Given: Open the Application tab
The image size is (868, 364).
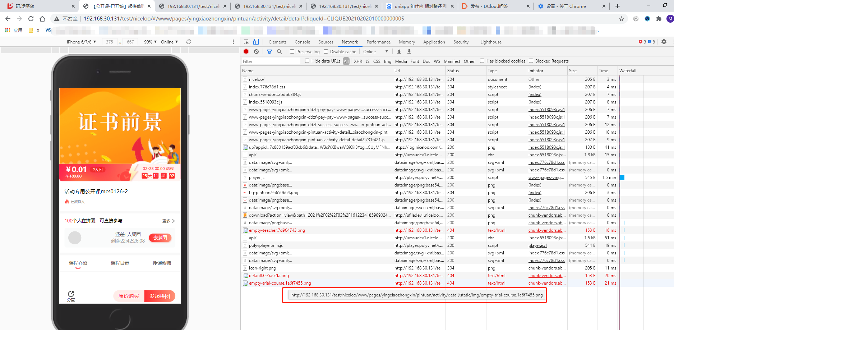Looking at the screenshot, I should [434, 42].
